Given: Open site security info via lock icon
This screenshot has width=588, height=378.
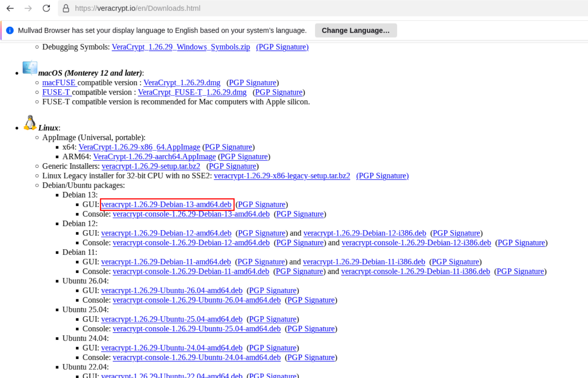Looking at the screenshot, I should (66, 8).
